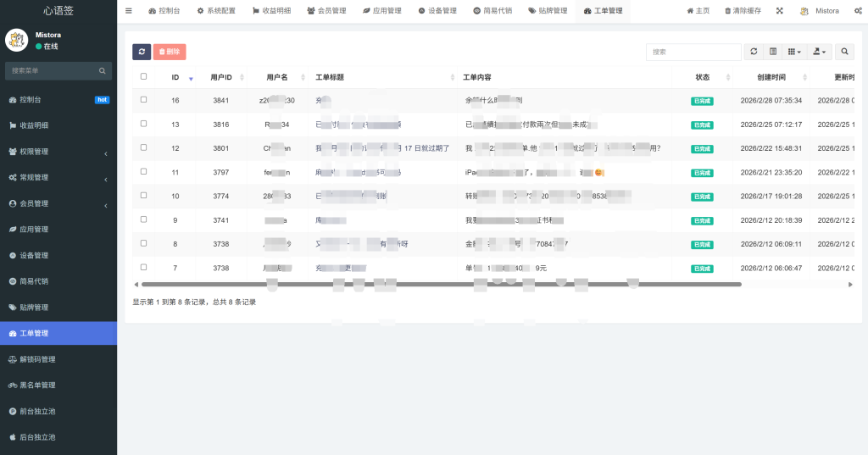
Task: Expand 权限管理 sidebar menu
Action: click(58, 152)
